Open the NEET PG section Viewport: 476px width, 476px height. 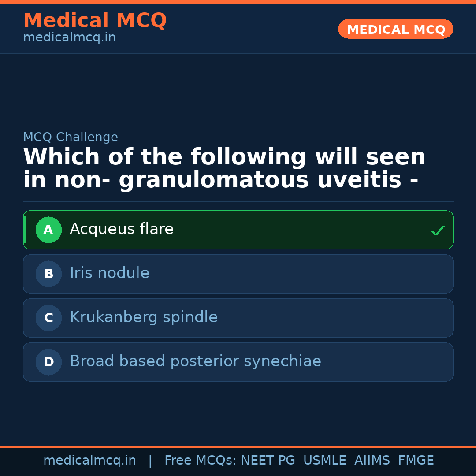[268, 460]
